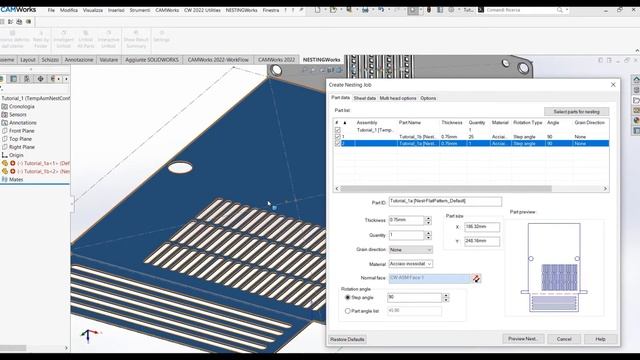This screenshot has height=360, width=640.
Task: Click the Help button in the dialog
Action: (600, 339)
